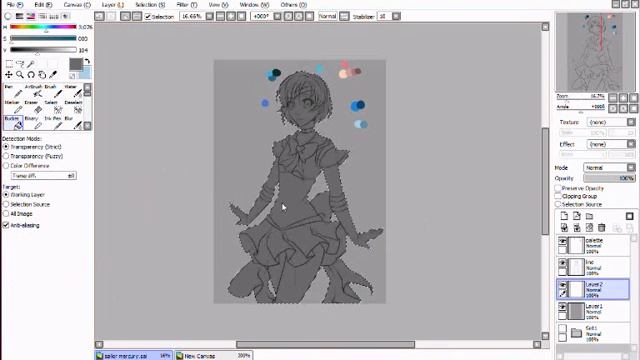640x360 pixels.
Task: Open the Filter menu
Action: point(187,5)
